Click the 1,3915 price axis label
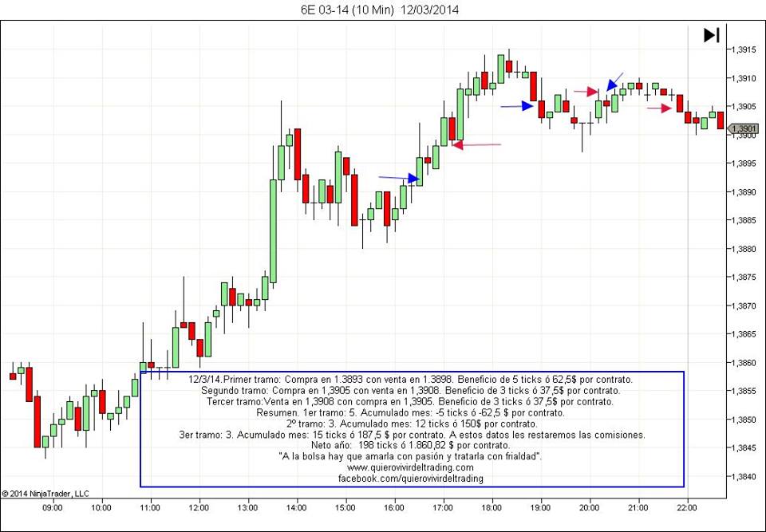 [x=743, y=49]
